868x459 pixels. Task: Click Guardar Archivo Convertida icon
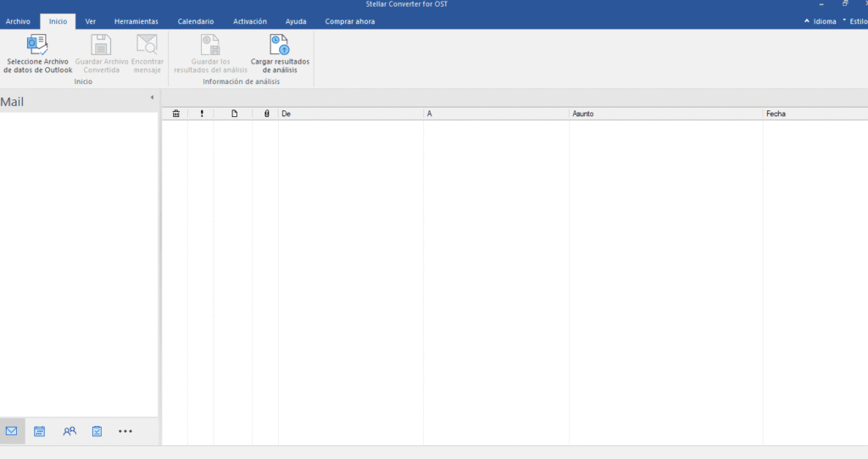[102, 45]
